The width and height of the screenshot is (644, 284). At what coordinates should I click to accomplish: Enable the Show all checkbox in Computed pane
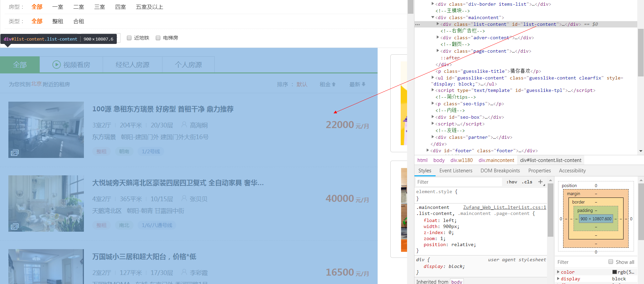[611, 262]
